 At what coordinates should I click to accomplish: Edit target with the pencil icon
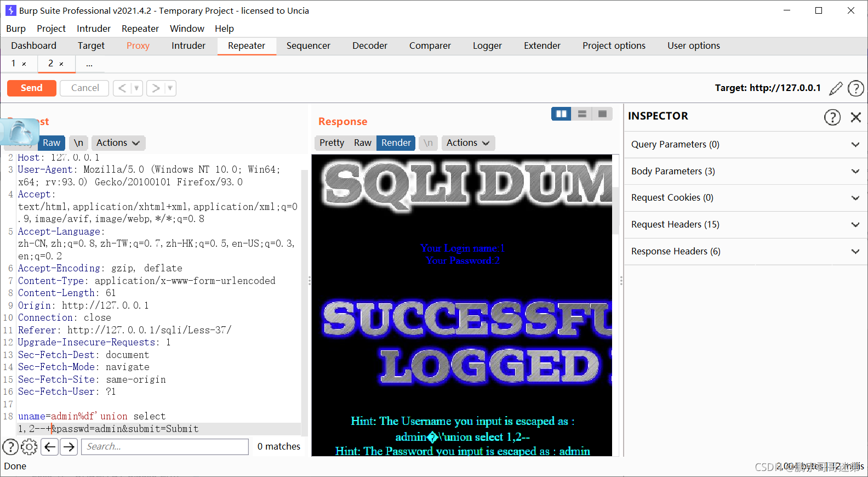(x=836, y=88)
